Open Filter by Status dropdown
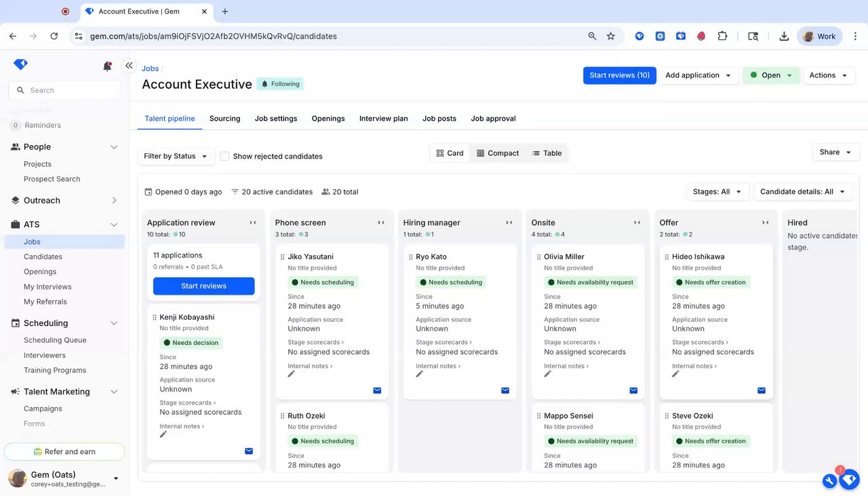The image size is (868, 496). (x=176, y=156)
